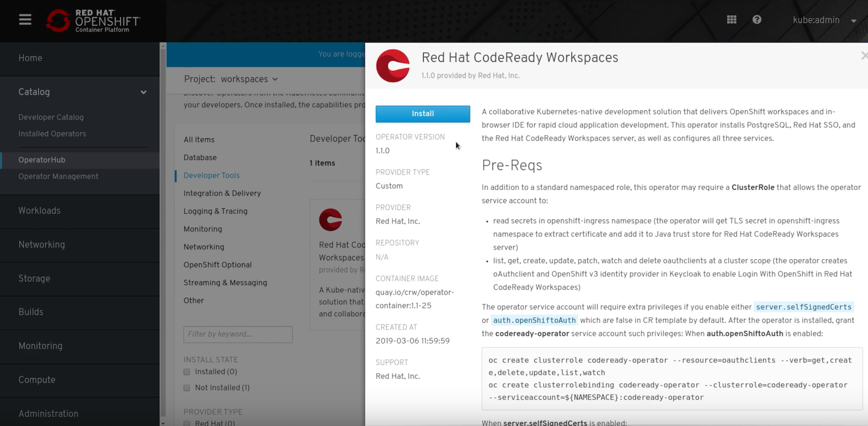Click the operator version 1.1.0 value
This screenshot has width=868, height=426.
click(382, 150)
